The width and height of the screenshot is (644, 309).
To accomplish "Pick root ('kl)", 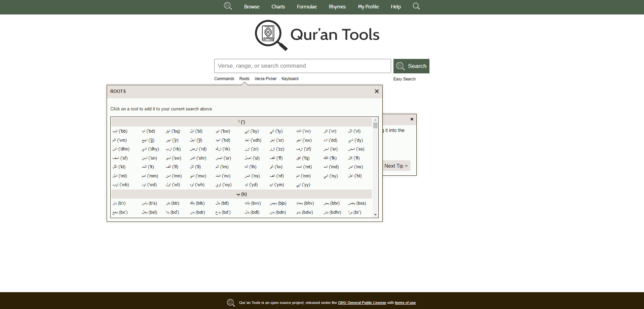I will pyautogui.click(x=119, y=167).
